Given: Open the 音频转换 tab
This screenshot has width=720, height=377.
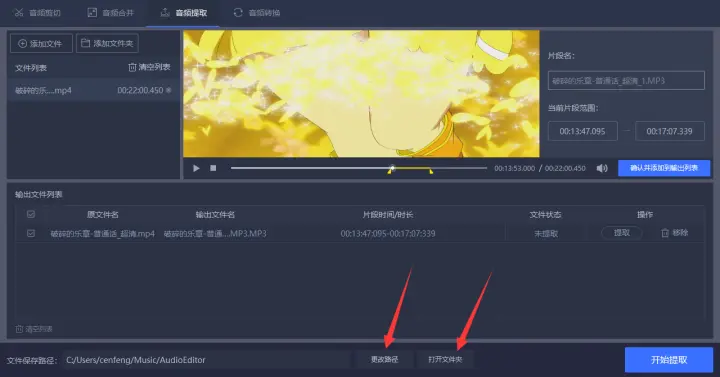Looking at the screenshot, I should (x=257, y=13).
